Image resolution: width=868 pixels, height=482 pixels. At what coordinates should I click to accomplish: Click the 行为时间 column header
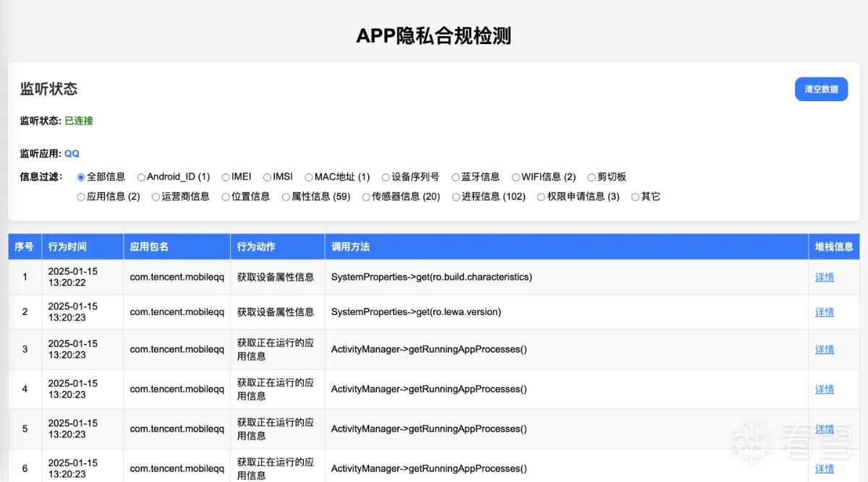(x=82, y=246)
